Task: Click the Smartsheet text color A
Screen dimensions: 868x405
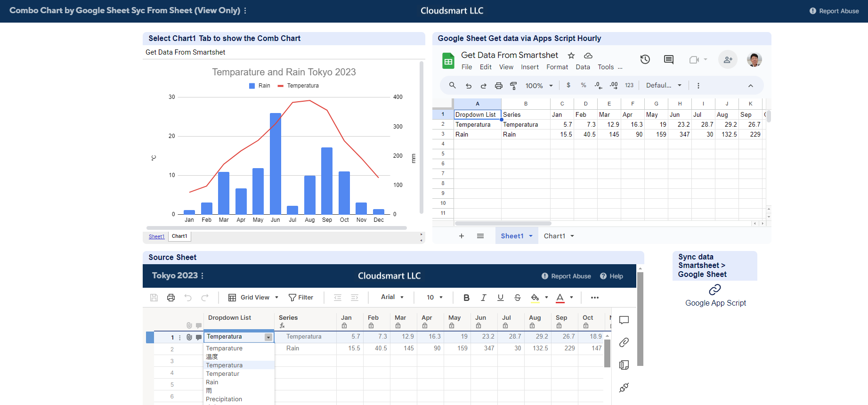Action: click(x=560, y=298)
